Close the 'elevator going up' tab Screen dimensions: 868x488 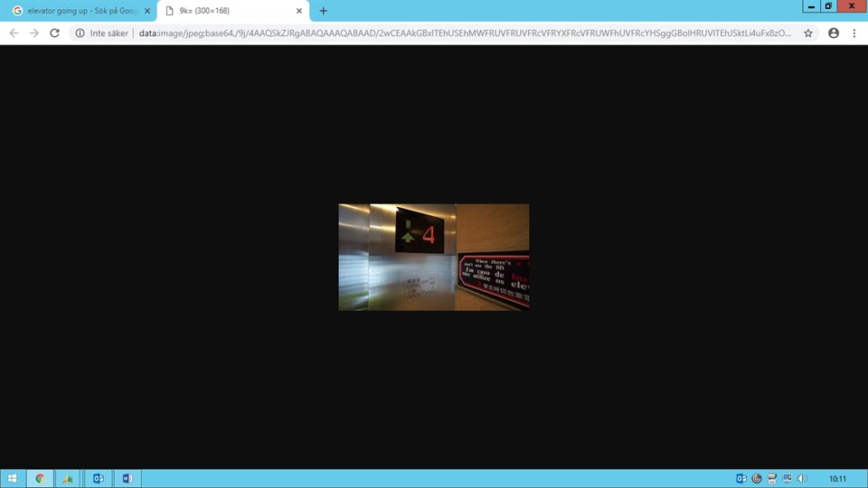point(147,11)
